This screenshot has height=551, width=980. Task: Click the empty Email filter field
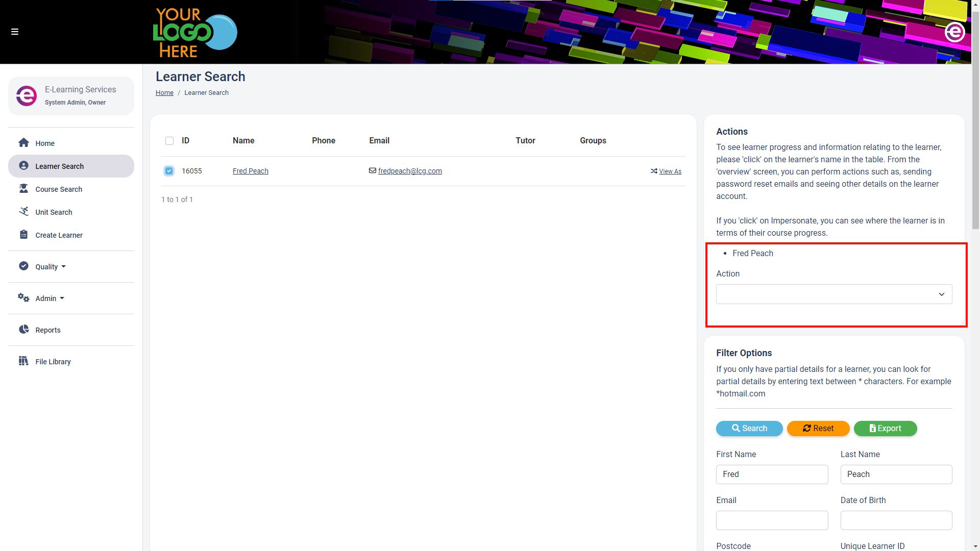[772, 520]
